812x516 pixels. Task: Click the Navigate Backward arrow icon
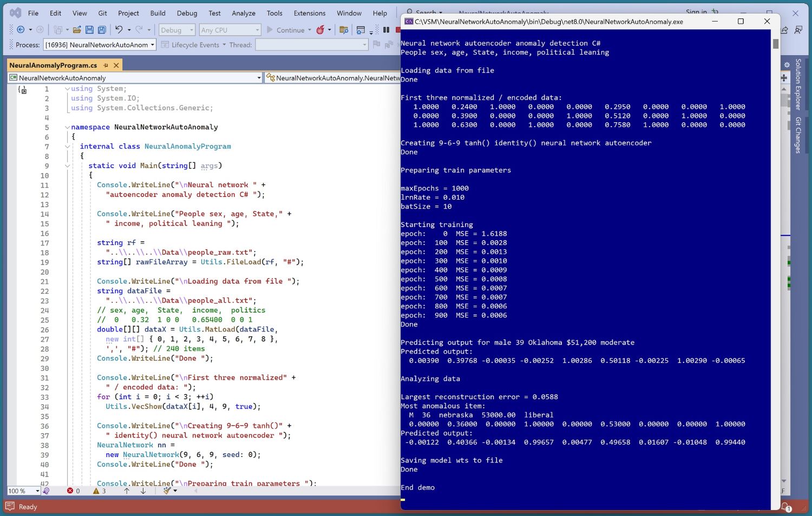(21, 30)
